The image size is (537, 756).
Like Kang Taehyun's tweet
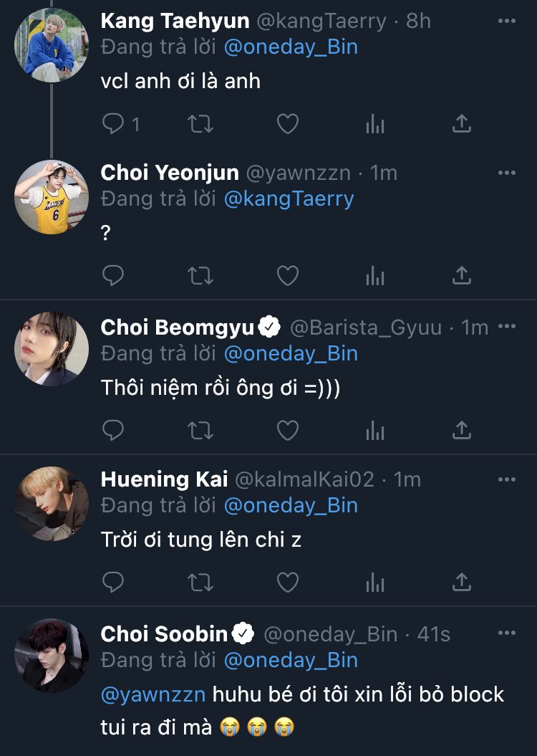click(288, 124)
